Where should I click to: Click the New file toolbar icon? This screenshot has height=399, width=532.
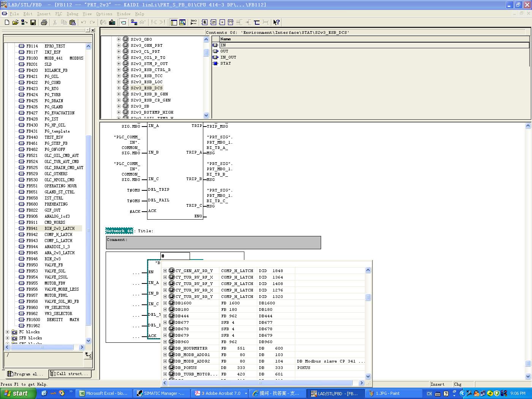tap(7, 22)
